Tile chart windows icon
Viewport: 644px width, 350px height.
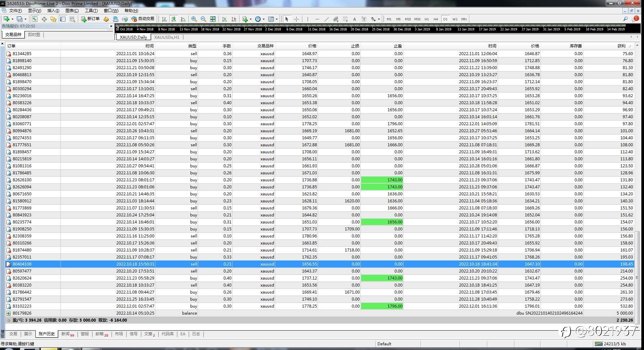coord(213,19)
